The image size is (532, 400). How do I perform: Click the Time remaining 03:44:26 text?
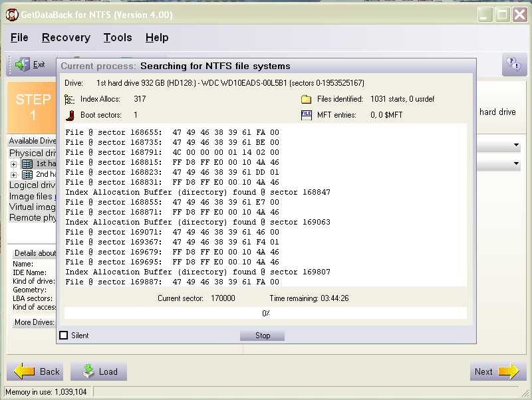click(x=309, y=298)
